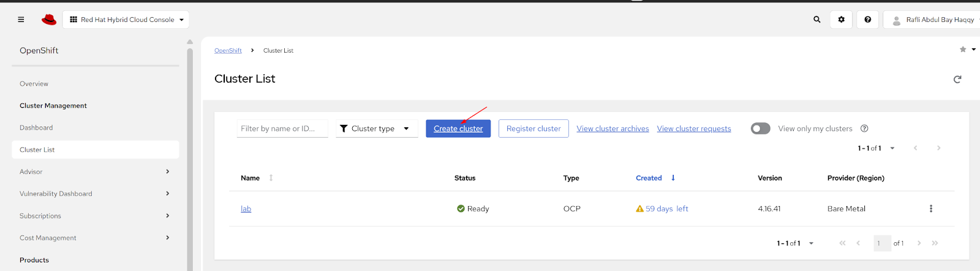The height and width of the screenshot is (271, 980).
Task: Click help icon beside View only my clusters
Action: click(864, 128)
